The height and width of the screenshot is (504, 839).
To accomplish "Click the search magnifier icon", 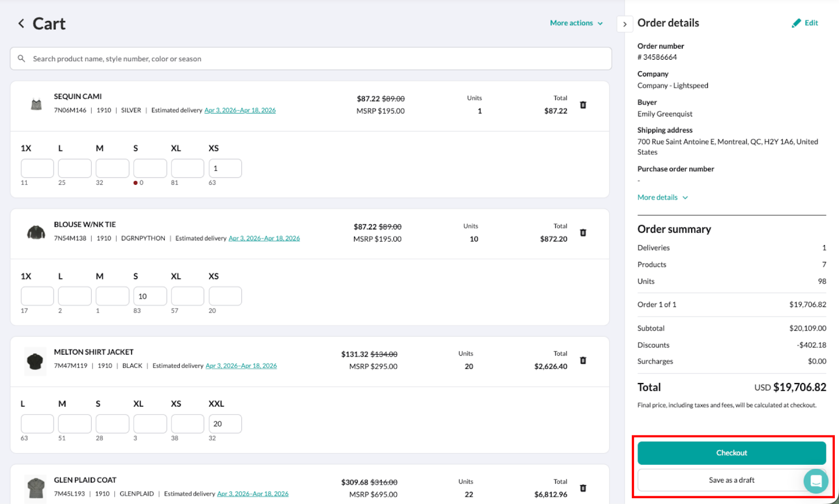I will tap(21, 59).
